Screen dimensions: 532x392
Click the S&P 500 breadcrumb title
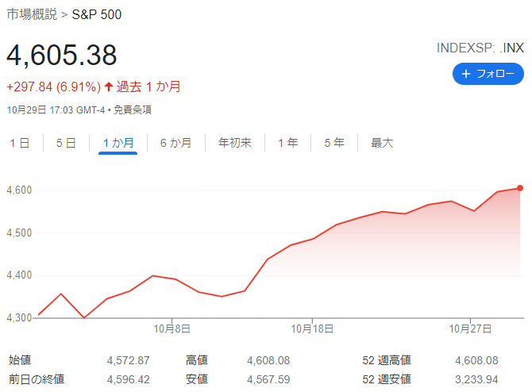point(97,14)
